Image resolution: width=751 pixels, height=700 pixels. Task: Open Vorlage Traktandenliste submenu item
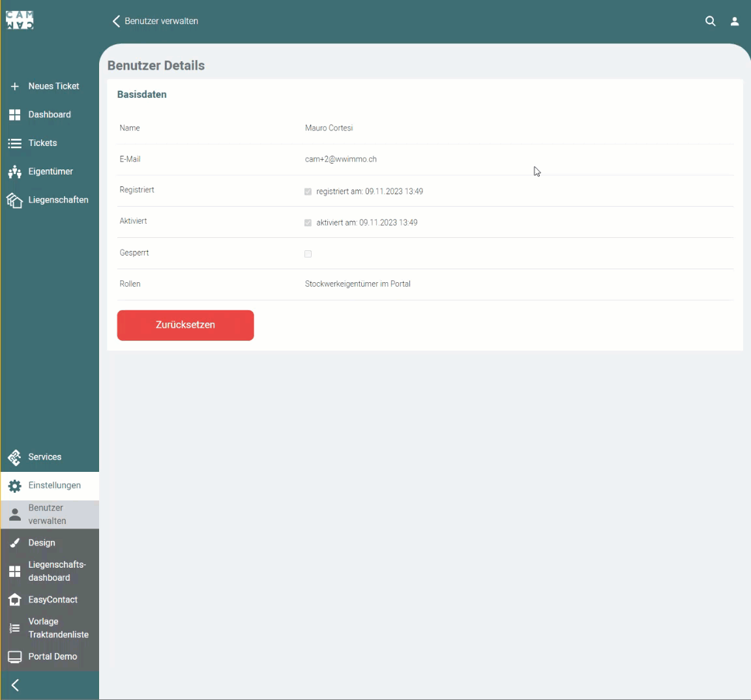(50, 628)
